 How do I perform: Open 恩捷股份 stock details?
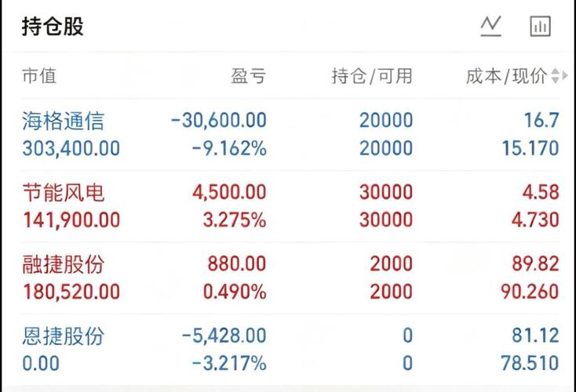[290, 350]
